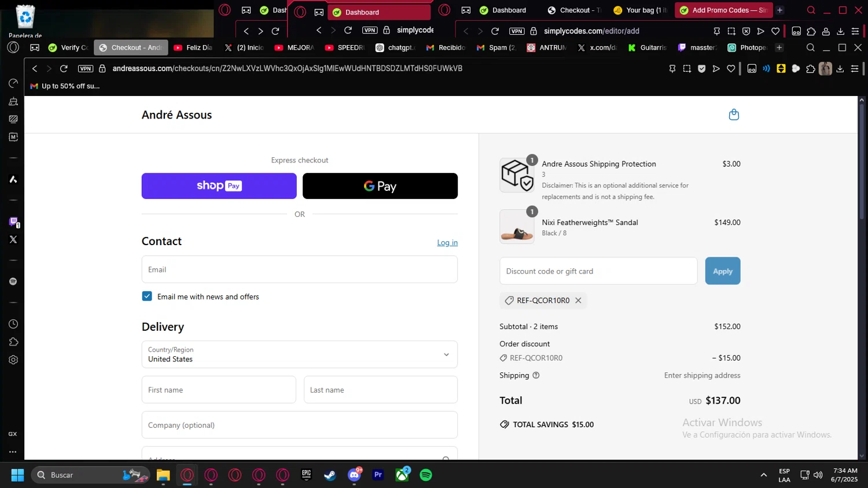Switch to the Verify Co tab
868x488 pixels.
coord(68,47)
